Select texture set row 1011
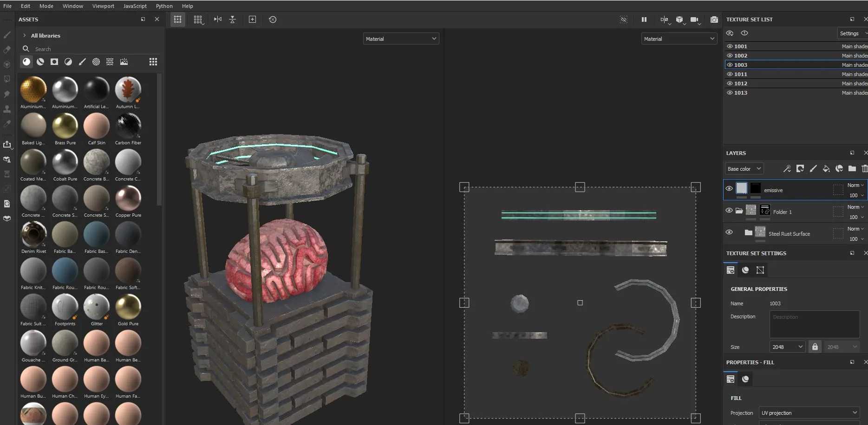Image resolution: width=868 pixels, height=425 pixels. point(796,74)
